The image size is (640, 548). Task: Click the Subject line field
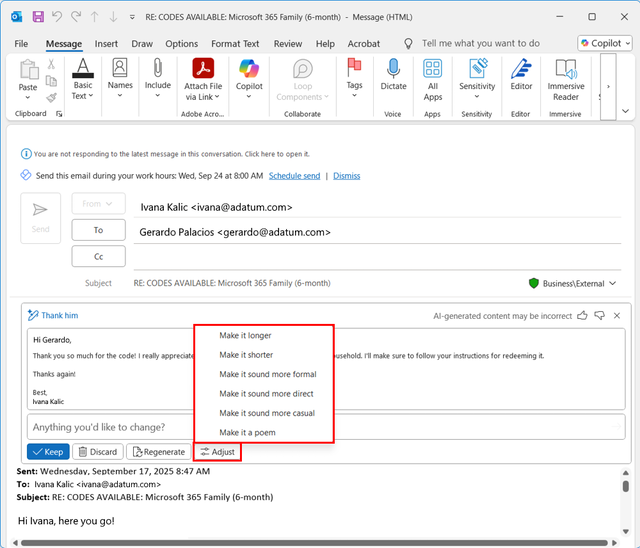232,283
